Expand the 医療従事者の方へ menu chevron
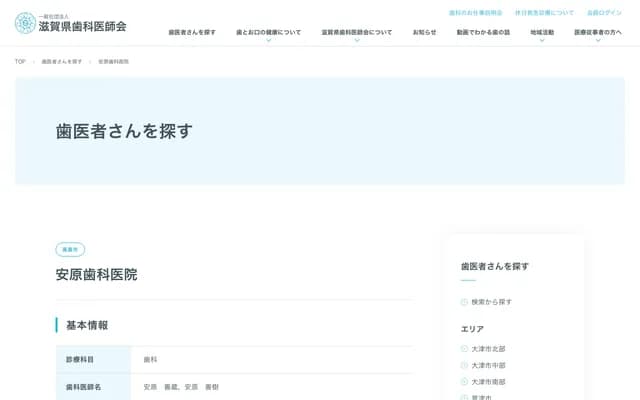Screen dimensions: 640x400 598,41
